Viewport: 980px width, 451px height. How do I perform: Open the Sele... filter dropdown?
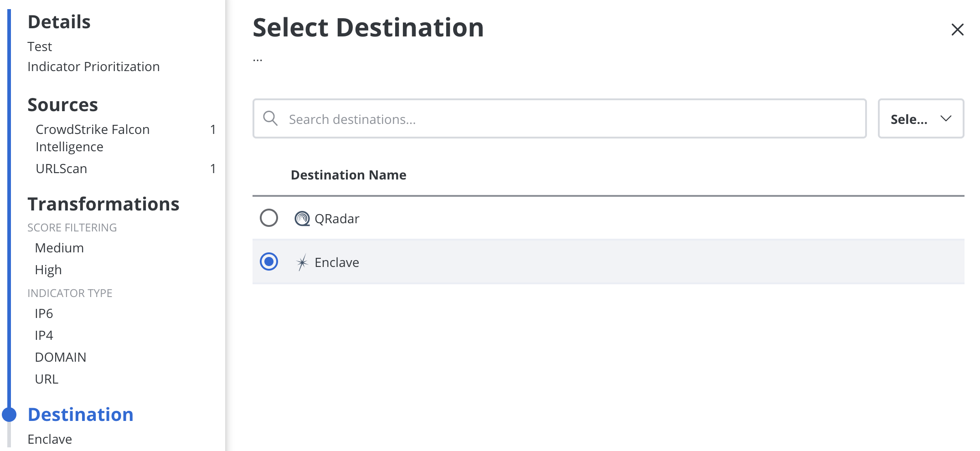point(921,118)
